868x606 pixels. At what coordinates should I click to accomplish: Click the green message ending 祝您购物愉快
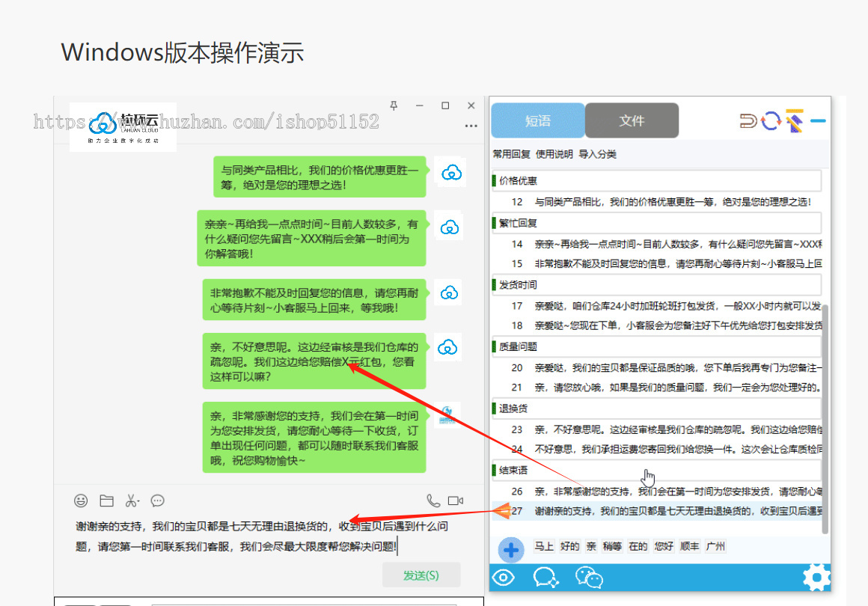coord(314,438)
